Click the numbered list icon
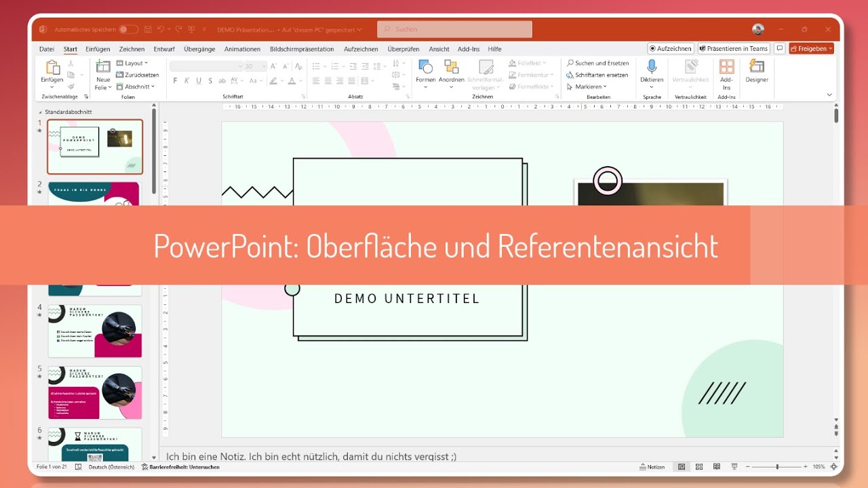Screen dimensions: 868x488 [336, 66]
